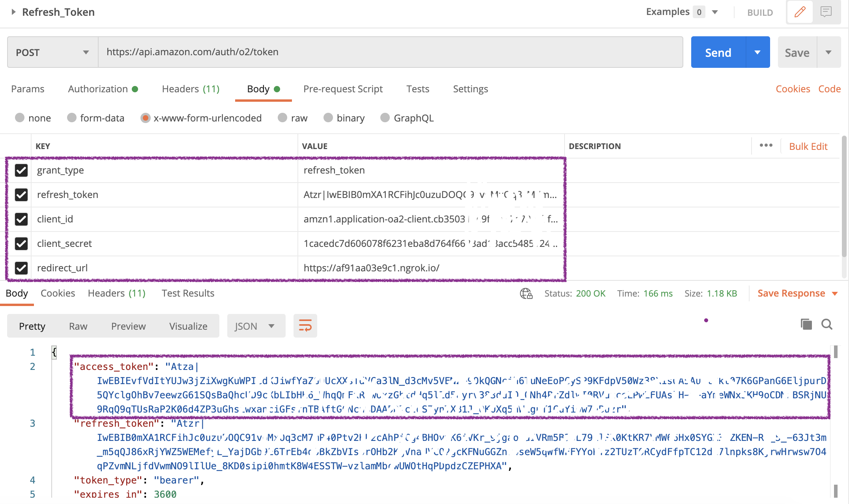Open the POST method dropdown
This screenshot has height=504, width=849.
[52, 52]
